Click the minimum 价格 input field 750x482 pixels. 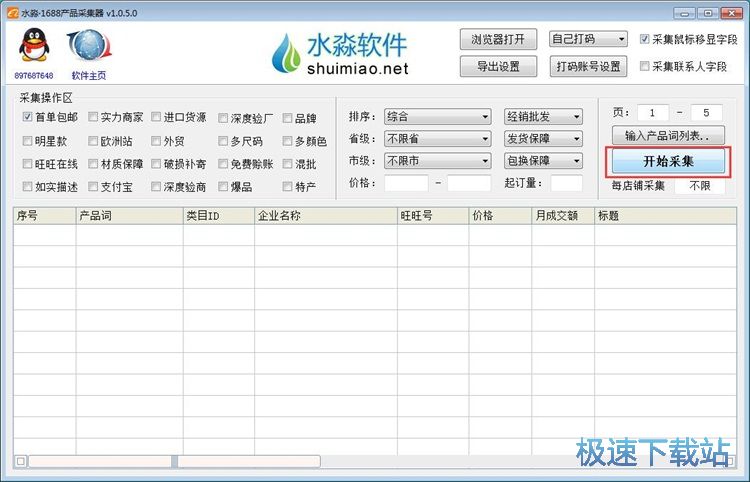point(406,183)
